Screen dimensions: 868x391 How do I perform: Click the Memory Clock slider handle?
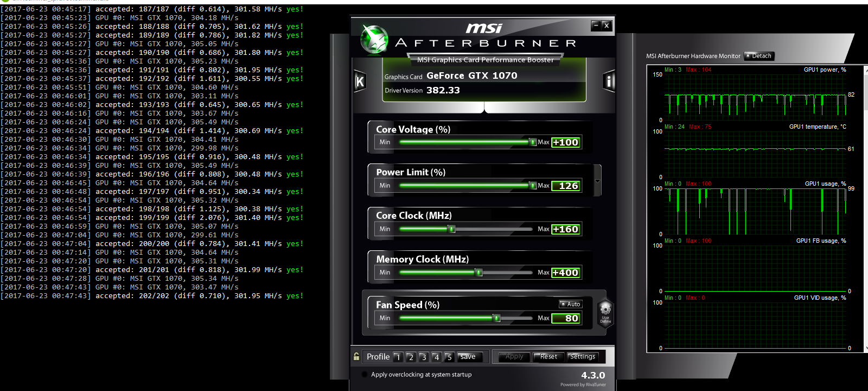478,273
